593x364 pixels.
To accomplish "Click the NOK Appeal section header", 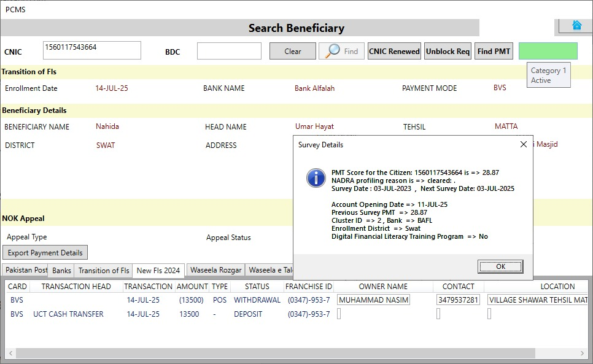I will click(23, 219).
